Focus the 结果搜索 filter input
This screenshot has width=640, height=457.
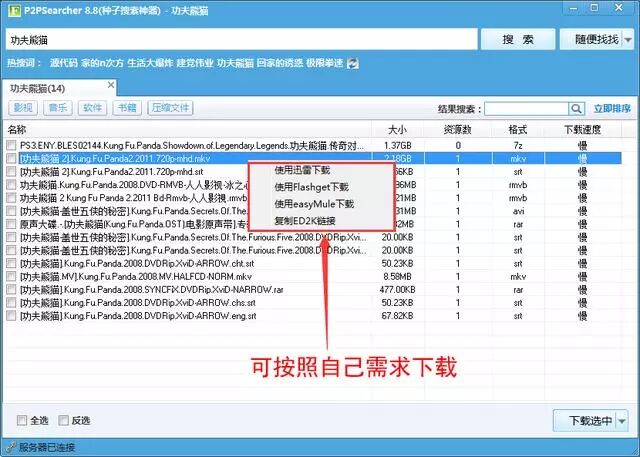pos(527,109)
